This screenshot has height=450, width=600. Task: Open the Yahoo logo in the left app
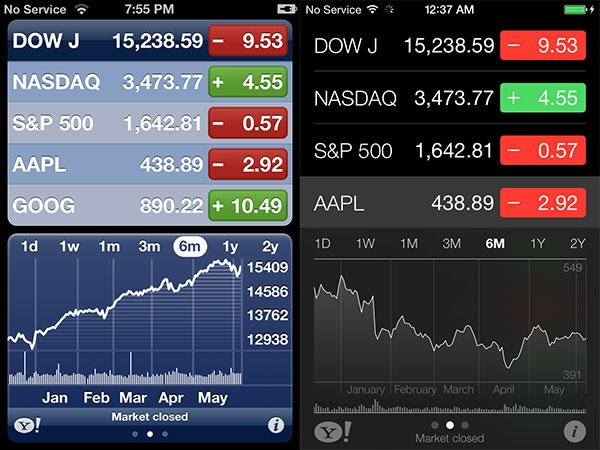coord(27,425)
